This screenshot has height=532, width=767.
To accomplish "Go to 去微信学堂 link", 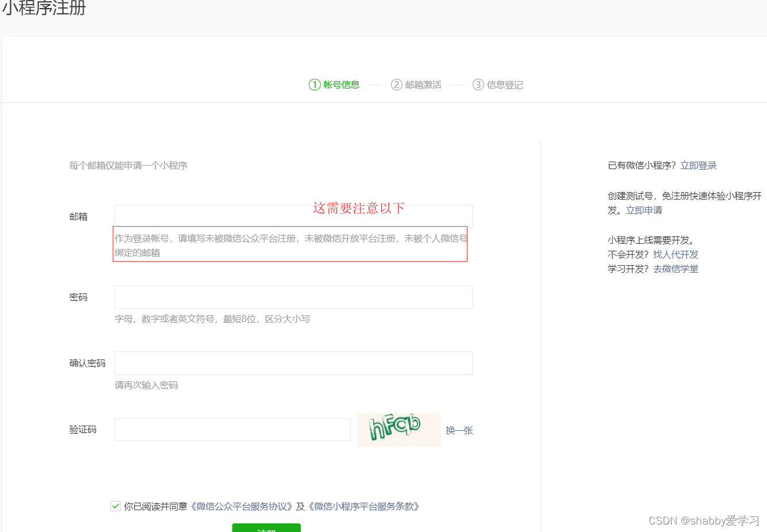I will [675, 269].
